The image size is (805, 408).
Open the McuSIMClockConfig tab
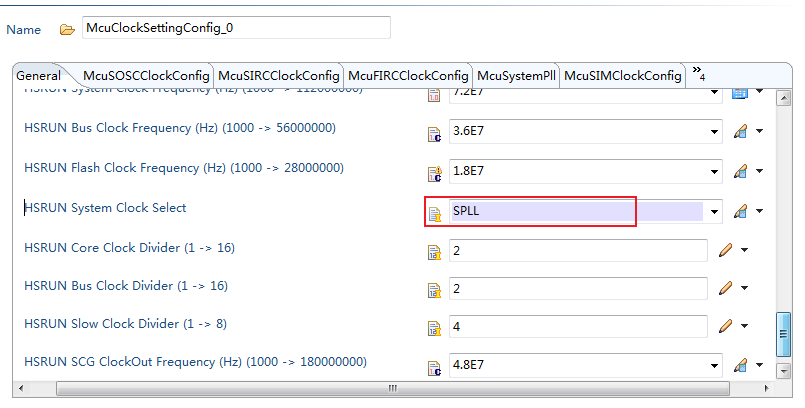point(622,76)
